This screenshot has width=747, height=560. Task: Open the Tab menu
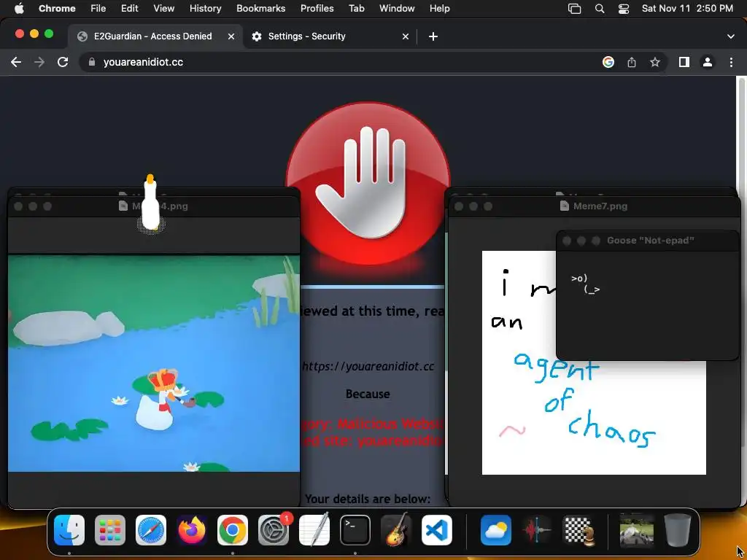[x=356, y=8]
